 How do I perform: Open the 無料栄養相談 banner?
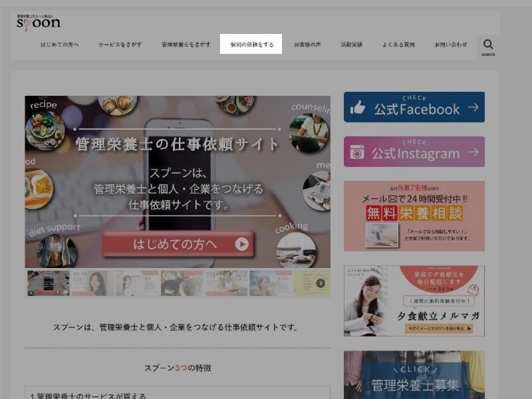(414, 216)
